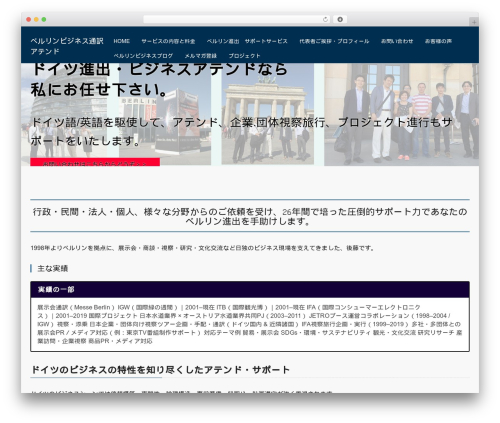Go to ベルリン進出 サポートサービス page
The width and height of the screenshot is (500, 423).
coord(247,41)
